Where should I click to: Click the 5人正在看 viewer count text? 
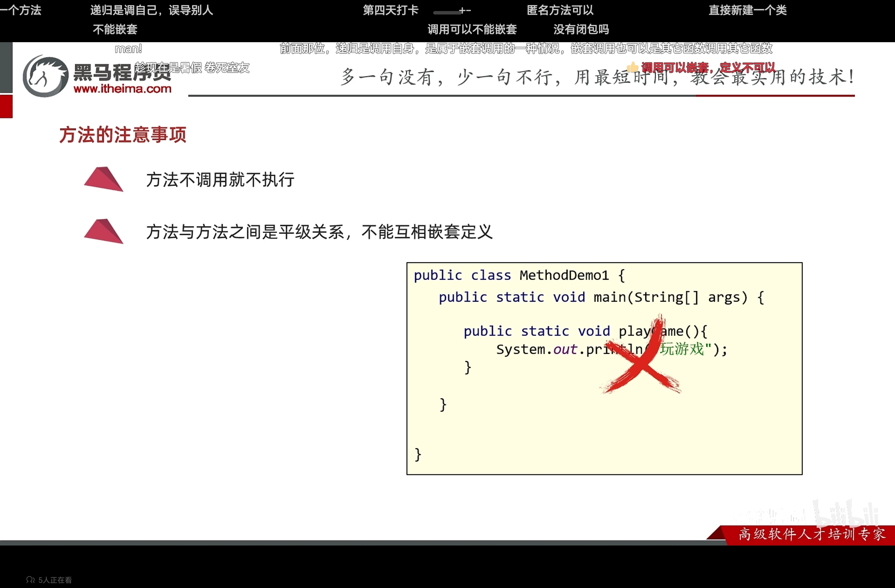point(55,580)
